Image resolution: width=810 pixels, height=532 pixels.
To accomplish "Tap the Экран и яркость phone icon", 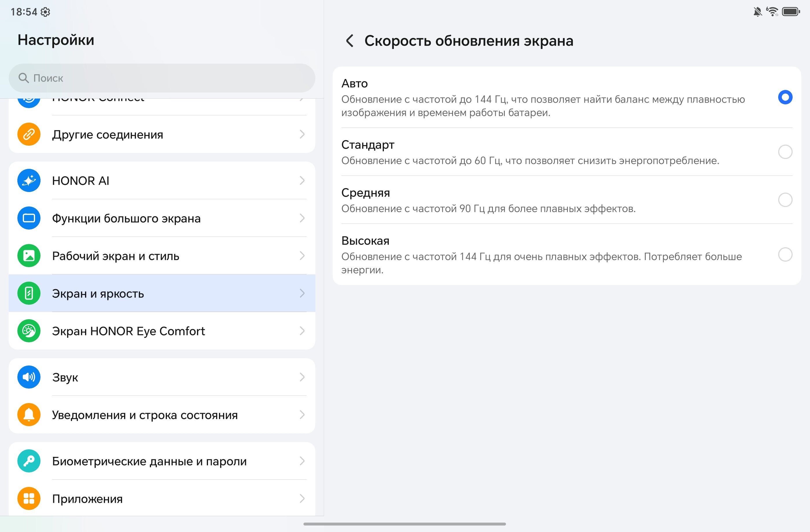I will click(29, 293).
